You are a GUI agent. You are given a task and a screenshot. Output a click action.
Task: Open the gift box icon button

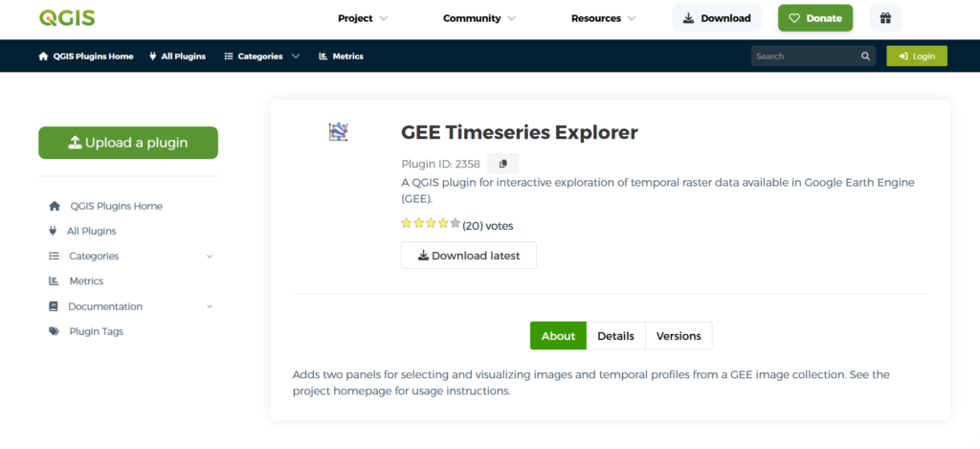click(885, 18)
